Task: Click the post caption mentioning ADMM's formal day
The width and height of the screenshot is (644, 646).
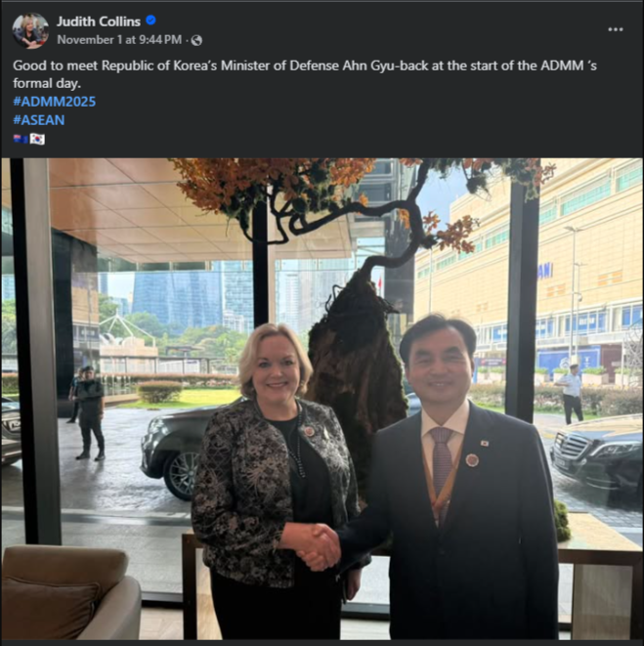Action: [305, 74]
